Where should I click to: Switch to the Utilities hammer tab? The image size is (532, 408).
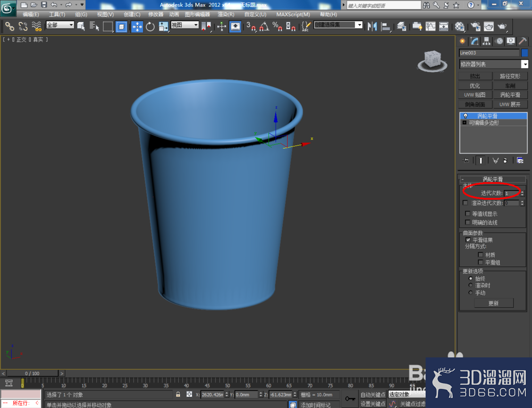522,41
